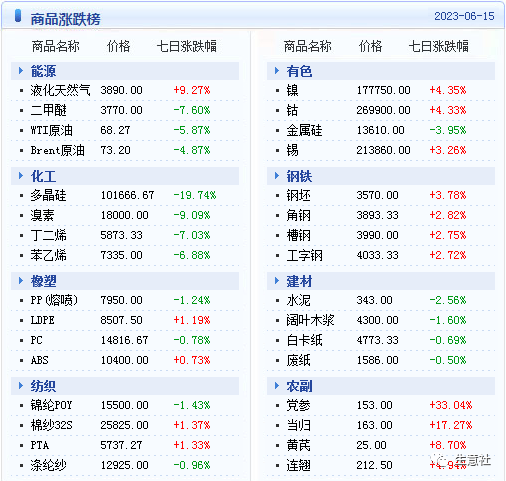
Task: Select 液化天然气 commodity name
Action: tap(60, 90)
